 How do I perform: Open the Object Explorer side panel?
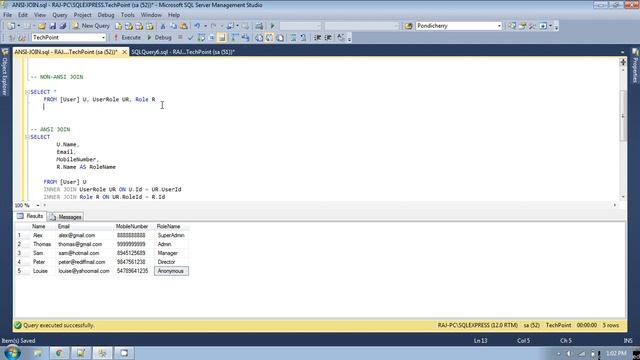(x=5, y=72)
